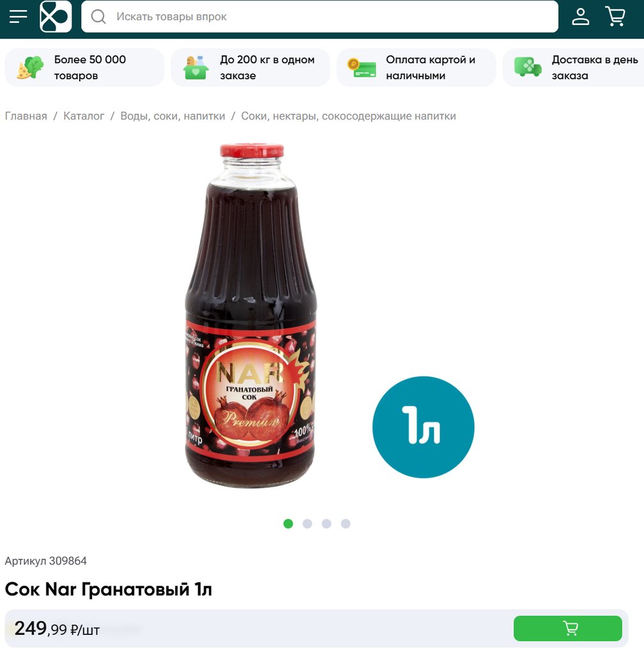Add juice to cart with green button
This screenshot has width=644, height=654.
568,628
